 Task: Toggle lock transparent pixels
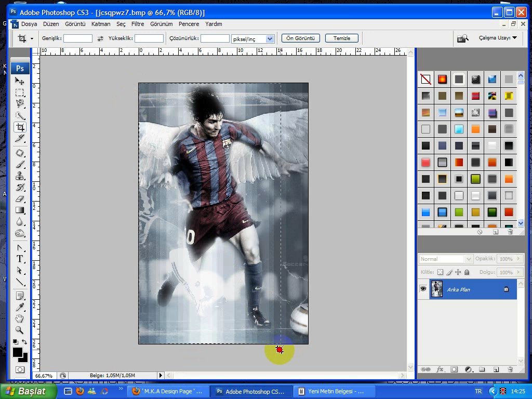(441, 272)
